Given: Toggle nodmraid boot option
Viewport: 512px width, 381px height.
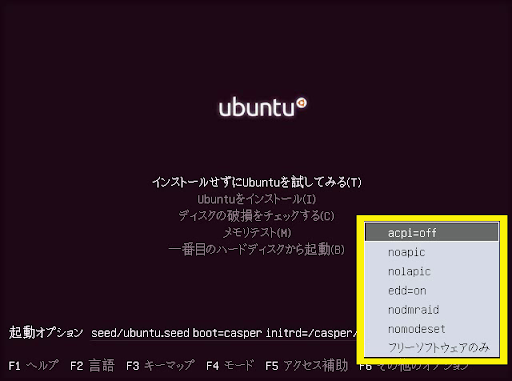Looking at the screenshot, I should (432, 310).
